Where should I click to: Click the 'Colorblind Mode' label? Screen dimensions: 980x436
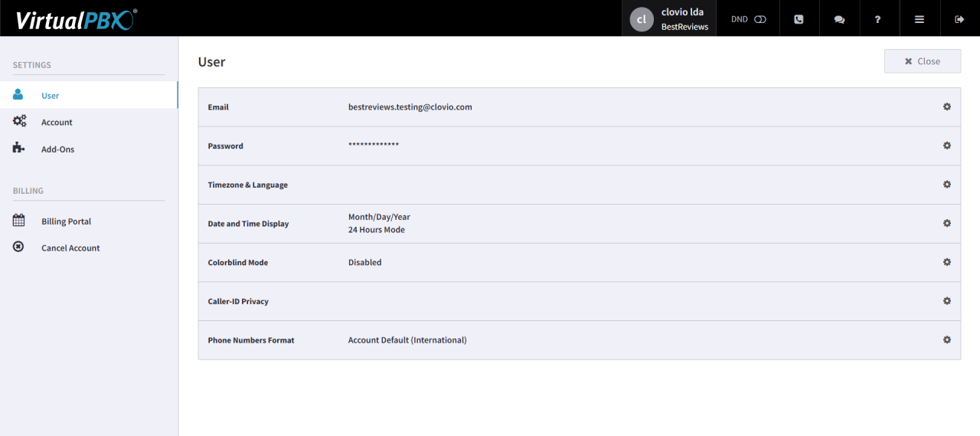[238, 262]
